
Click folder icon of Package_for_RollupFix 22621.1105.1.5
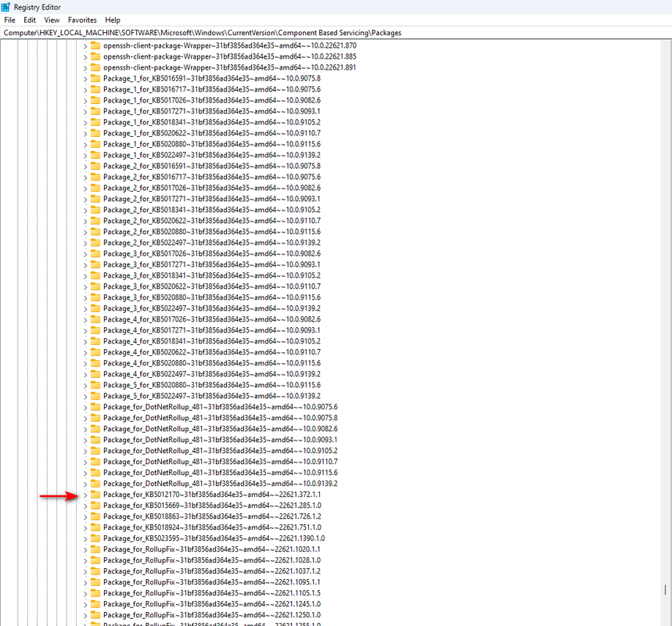(x=95, y=593)
